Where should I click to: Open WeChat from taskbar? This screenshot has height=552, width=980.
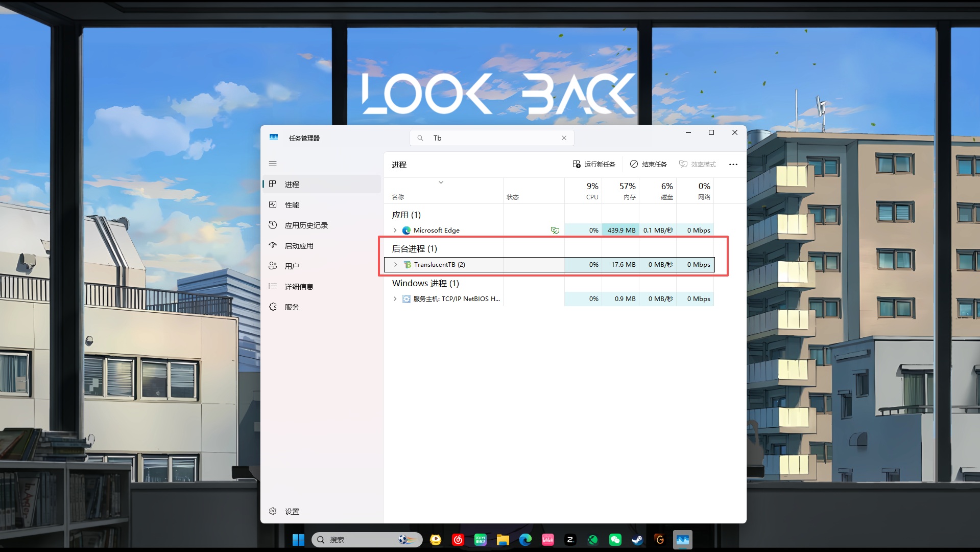click(x=615, y=540)
